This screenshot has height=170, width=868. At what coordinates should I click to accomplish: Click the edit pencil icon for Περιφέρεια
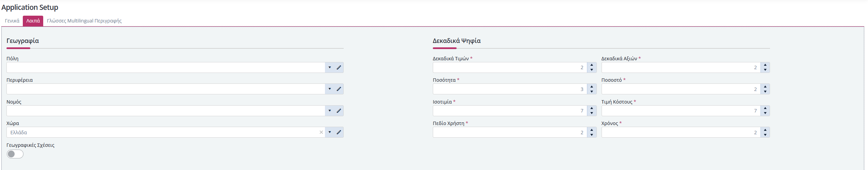coord(339,89)
